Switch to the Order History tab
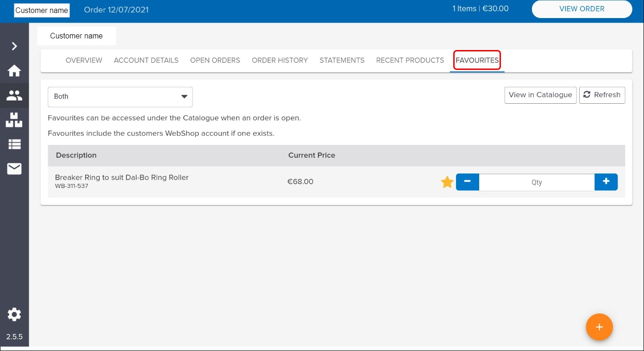This screenshot has height=351, width=644. tap(280, 60)
